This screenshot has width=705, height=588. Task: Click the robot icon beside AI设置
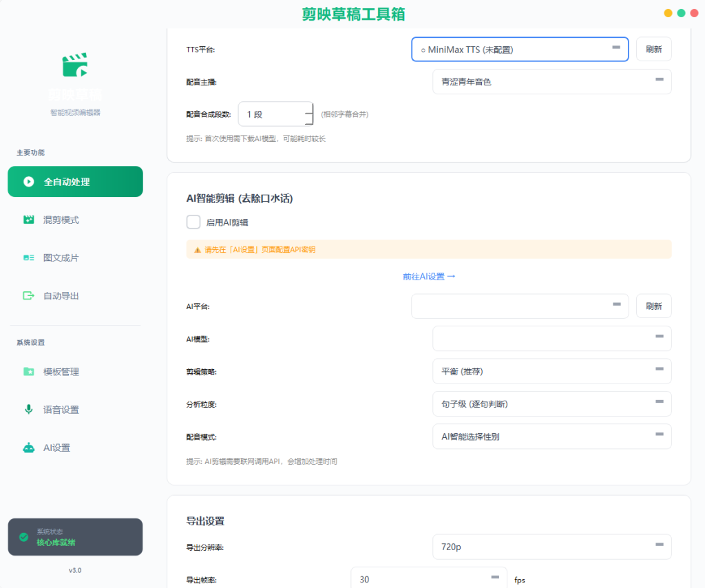pos(29,448)
